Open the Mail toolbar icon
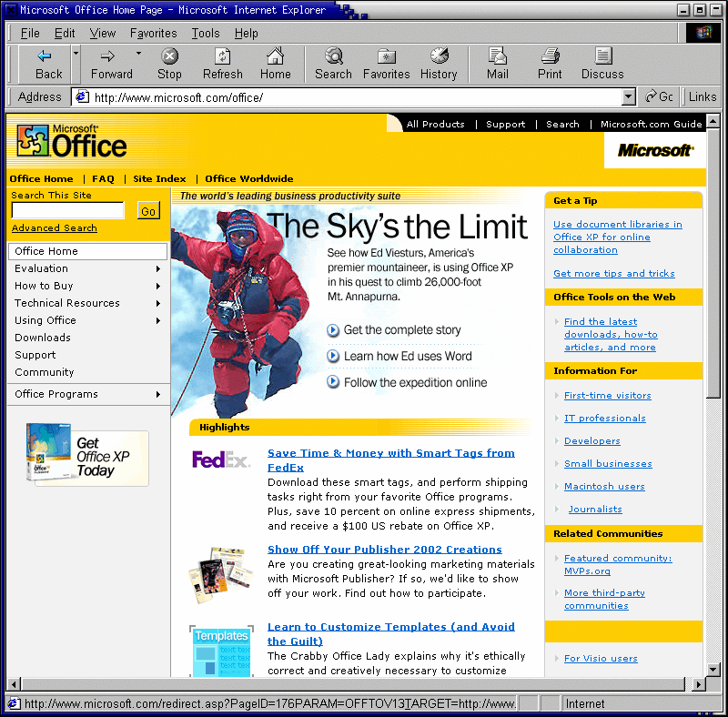The image size is (728, 717). pos(497,56)
